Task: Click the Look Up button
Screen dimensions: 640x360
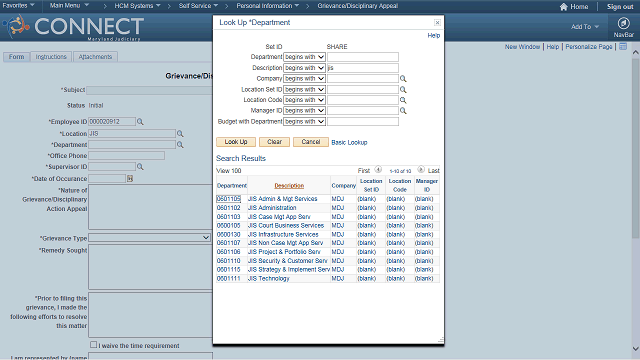Action: 236,142
